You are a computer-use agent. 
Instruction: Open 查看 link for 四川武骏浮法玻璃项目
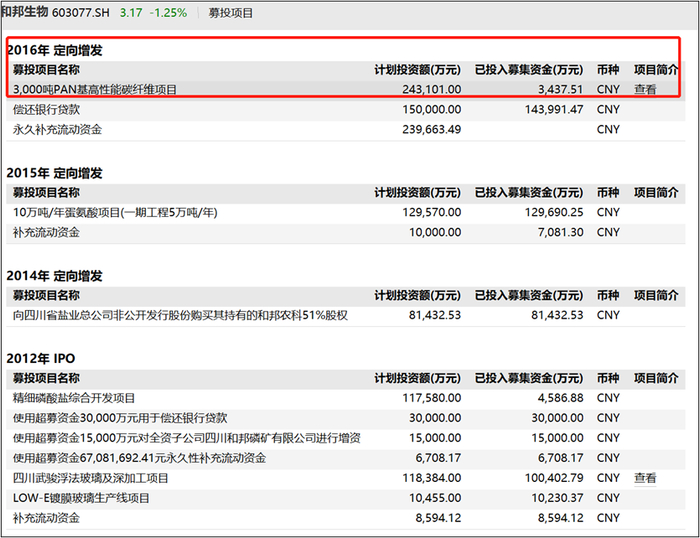[645, 478]
